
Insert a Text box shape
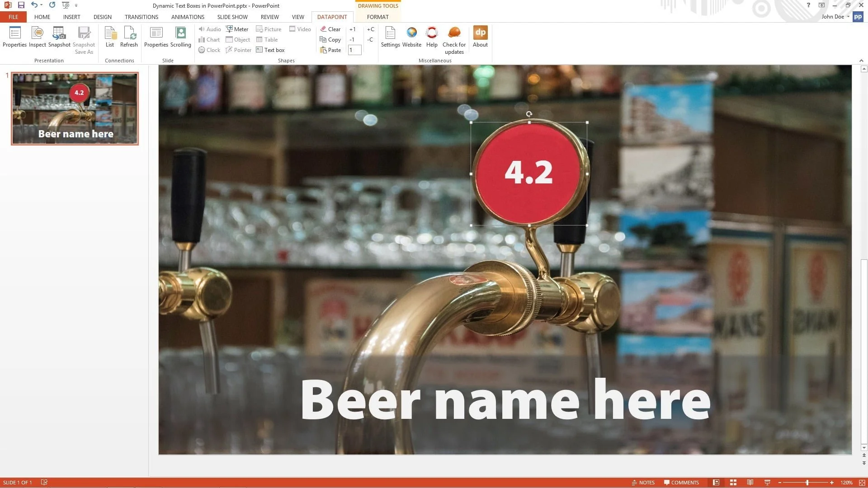270,50
